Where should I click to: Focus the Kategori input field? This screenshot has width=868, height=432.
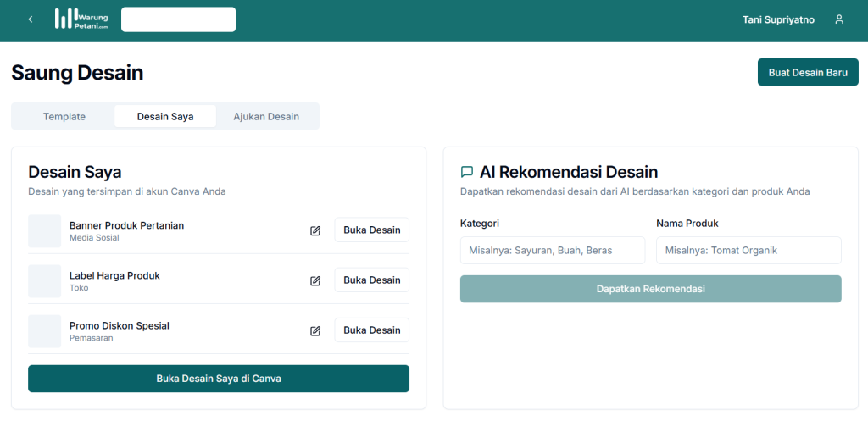(x=553, y=250)
